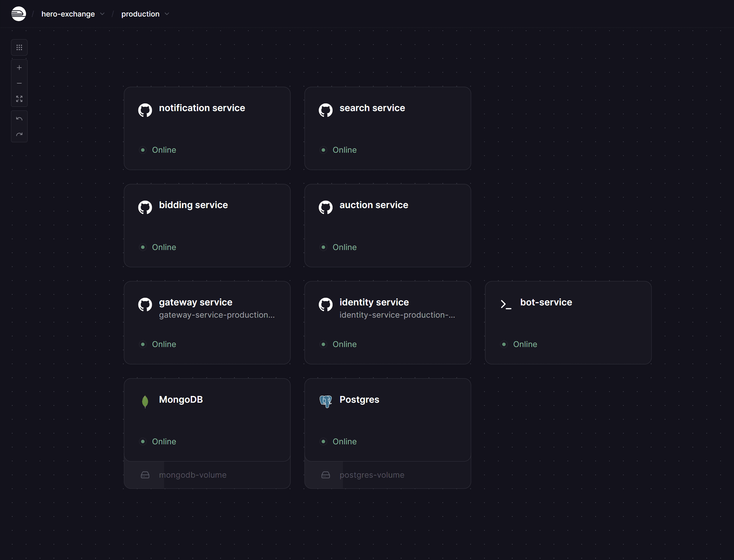Open the production environment dropdown

pos(167,14)
